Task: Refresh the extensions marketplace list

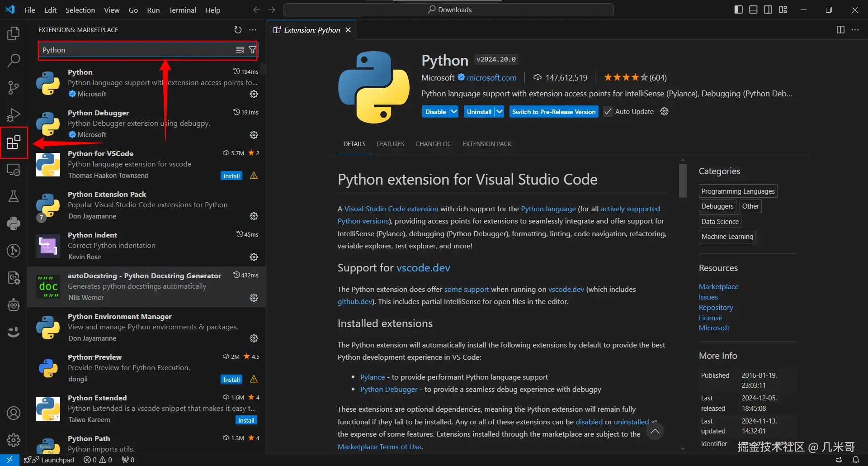Action: 238,30
